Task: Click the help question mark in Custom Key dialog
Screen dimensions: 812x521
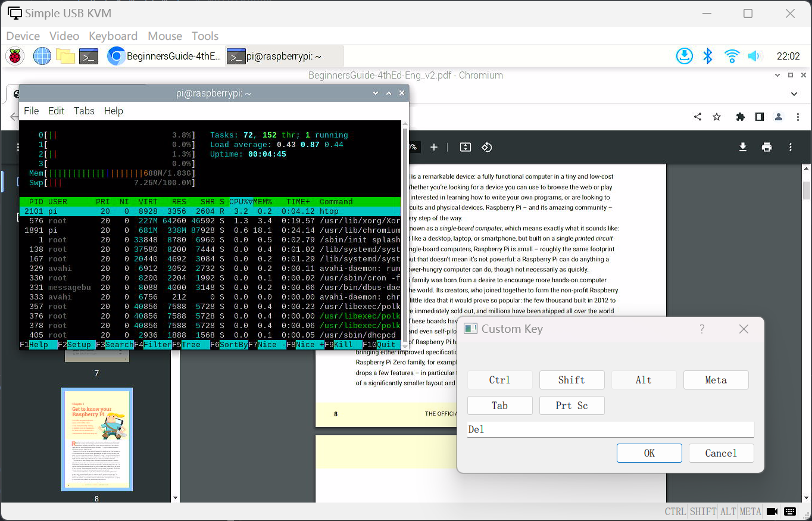Action: pos(702,329)
